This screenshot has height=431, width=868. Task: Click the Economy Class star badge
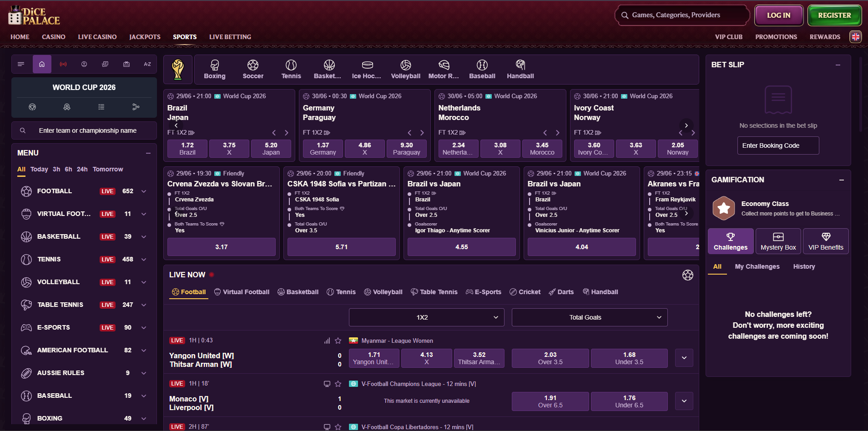click(x=724, y=208)
